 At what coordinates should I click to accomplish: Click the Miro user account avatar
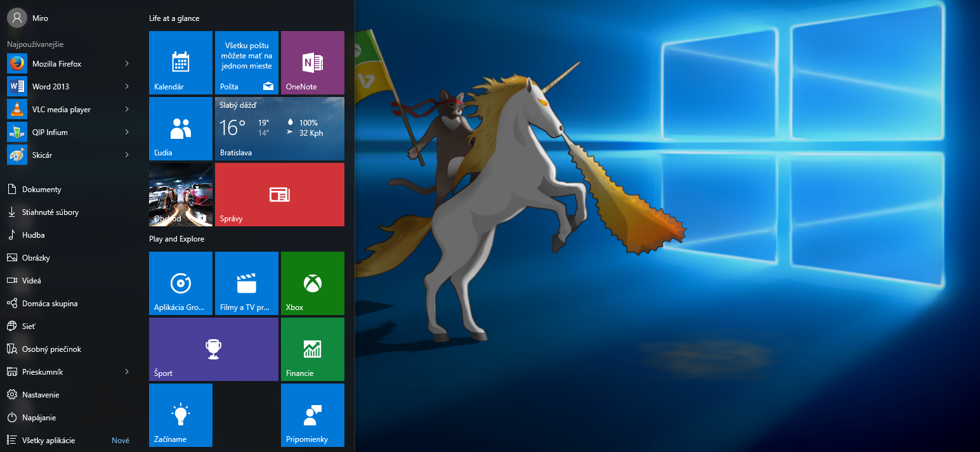(16, 18)
